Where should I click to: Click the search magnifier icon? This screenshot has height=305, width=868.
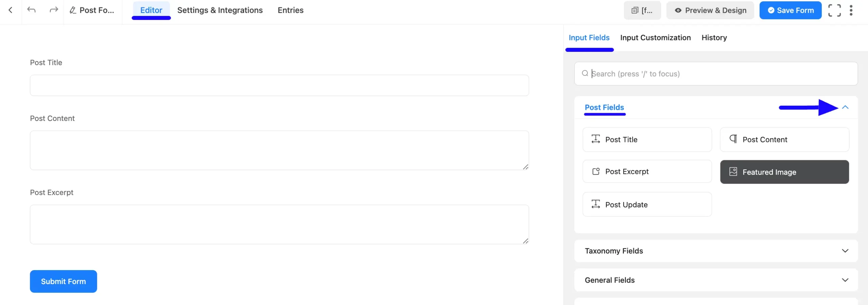[x=585, y=74]
